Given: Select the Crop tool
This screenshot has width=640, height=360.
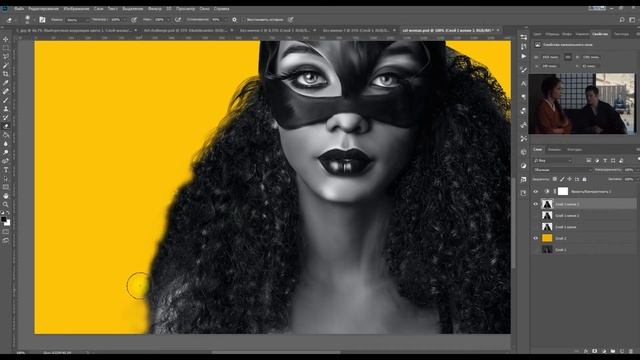Looking at the screenshot, I should point(6,74).
